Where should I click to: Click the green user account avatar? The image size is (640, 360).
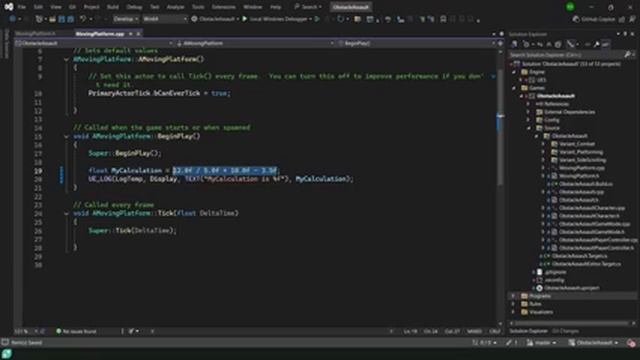pos(570,7)
